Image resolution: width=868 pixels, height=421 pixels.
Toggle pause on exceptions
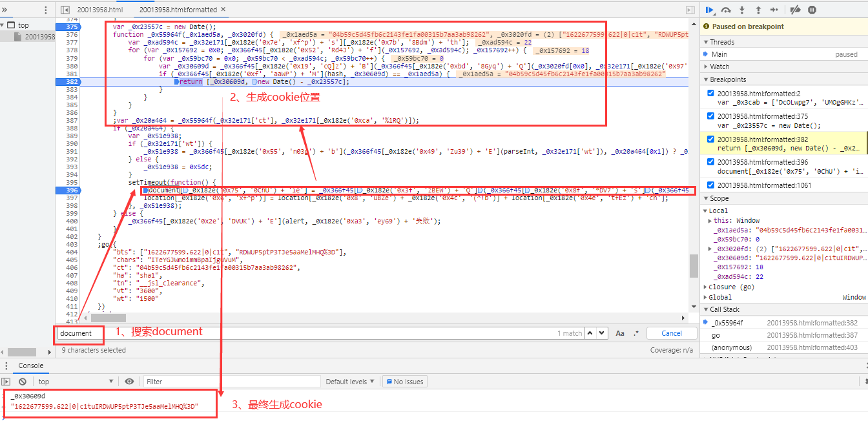coord(812,10)
